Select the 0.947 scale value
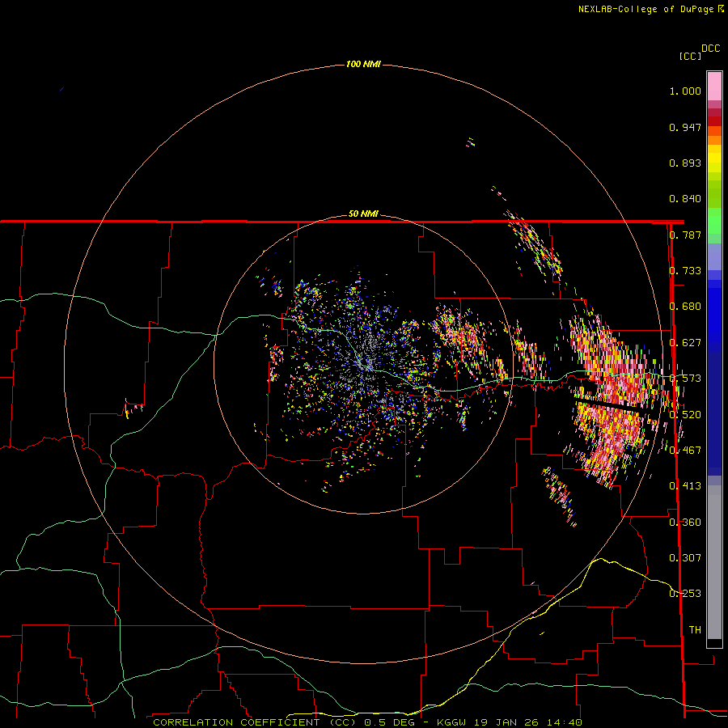Image resolution: width=728 pixels, height=728 pixels. [685, 127]
